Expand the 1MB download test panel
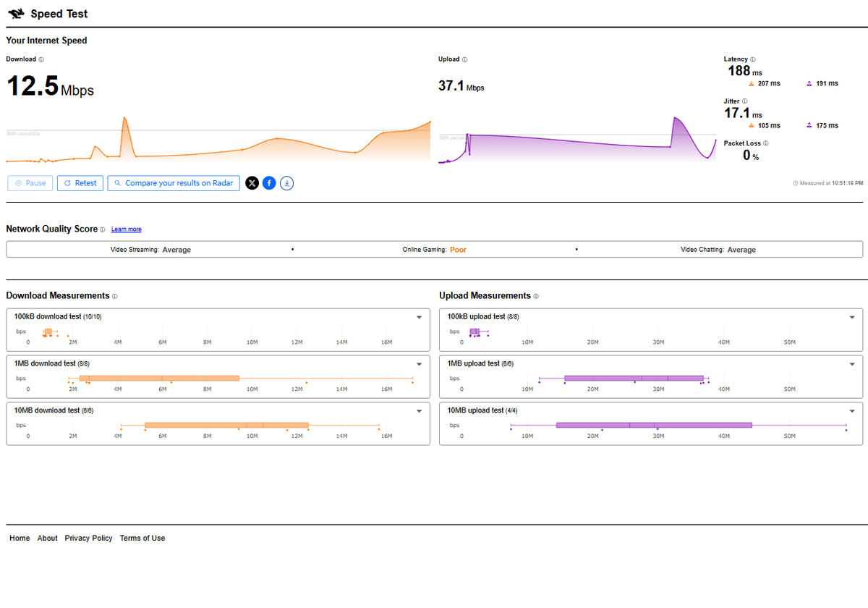Screen dimensions: 868x608 pyautogui.click(x=419, y=365)
